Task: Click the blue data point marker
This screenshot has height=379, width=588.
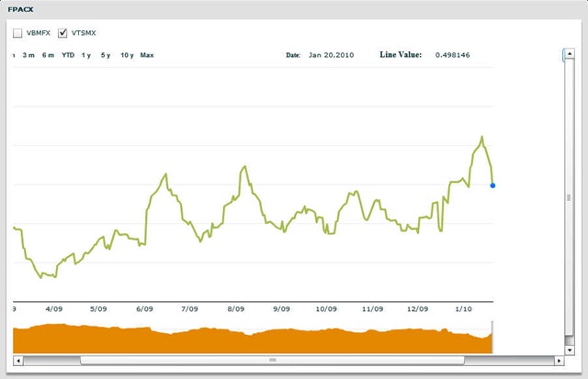Action: click(x=492, y=185)
